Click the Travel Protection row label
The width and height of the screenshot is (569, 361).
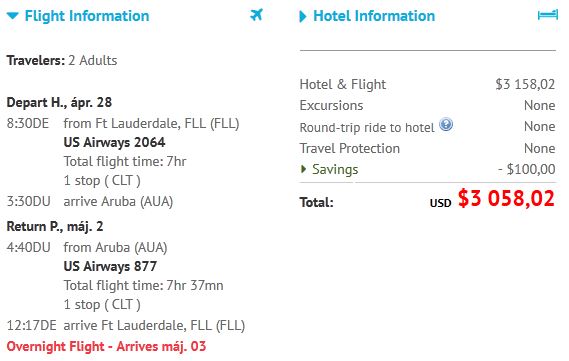[x=349, y=148]
